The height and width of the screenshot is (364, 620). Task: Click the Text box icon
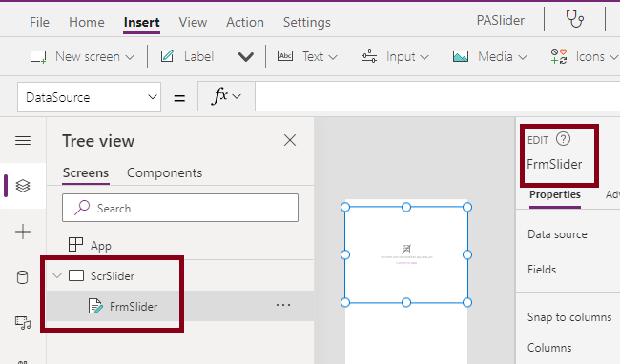tap(285, 56)
